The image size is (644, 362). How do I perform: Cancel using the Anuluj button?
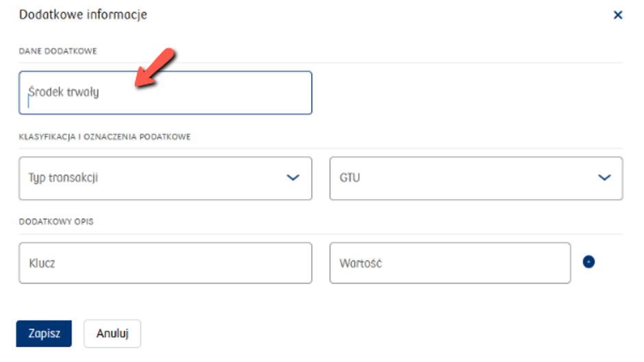pyautogui.click(x=112, y=333)
